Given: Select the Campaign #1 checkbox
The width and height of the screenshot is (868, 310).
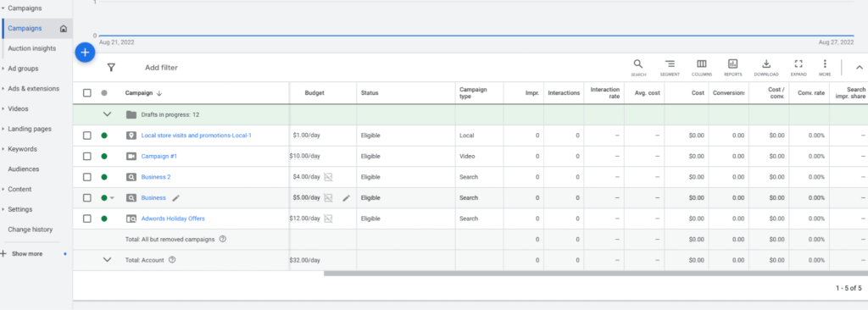Looking at the screenshot, I should (x=87, y=156).
